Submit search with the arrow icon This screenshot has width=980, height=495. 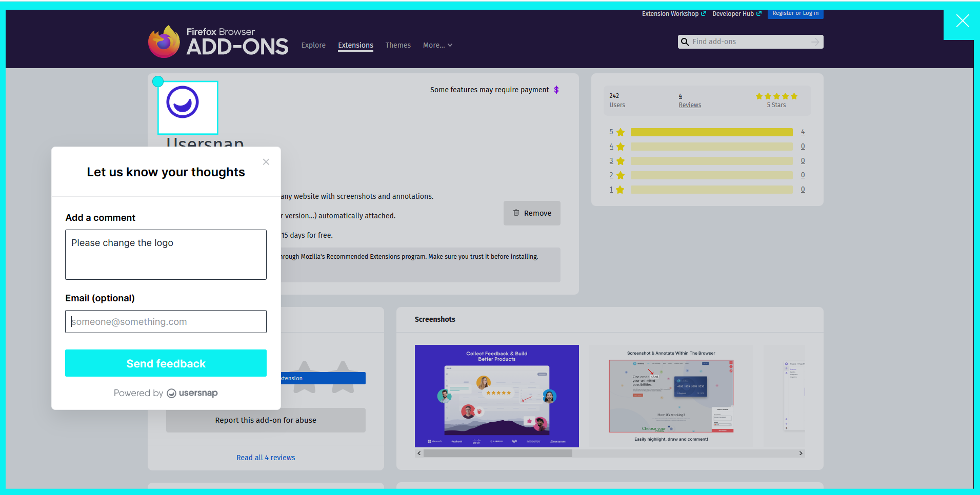point(815,42)
